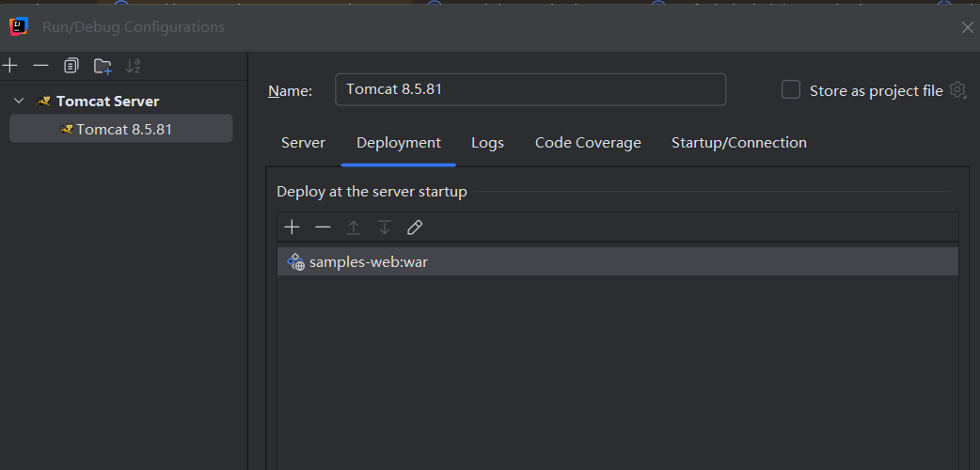Create new configuration folder
Screen dimensions: 980x470
tap(103, 66)
